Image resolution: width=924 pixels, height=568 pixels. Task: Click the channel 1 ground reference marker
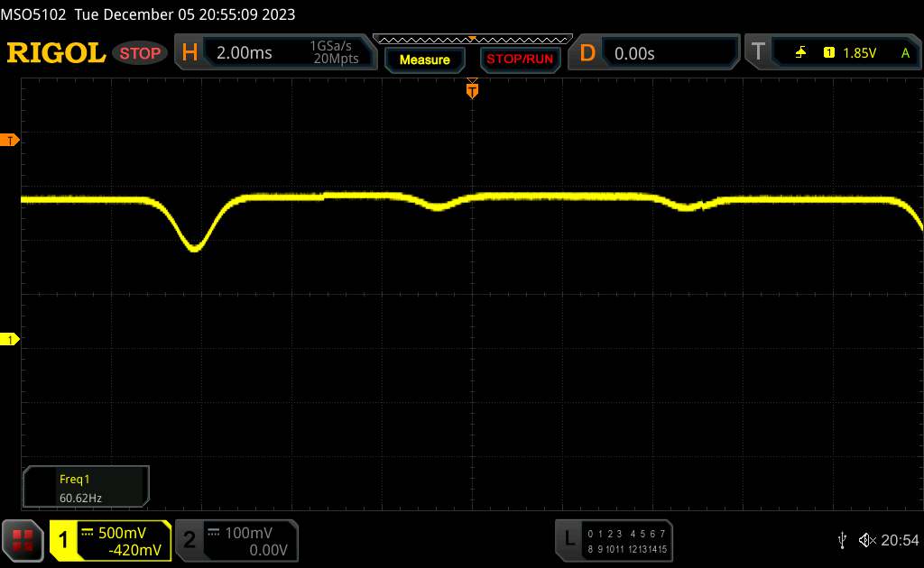pyautogui.click(x=11, y=339)
